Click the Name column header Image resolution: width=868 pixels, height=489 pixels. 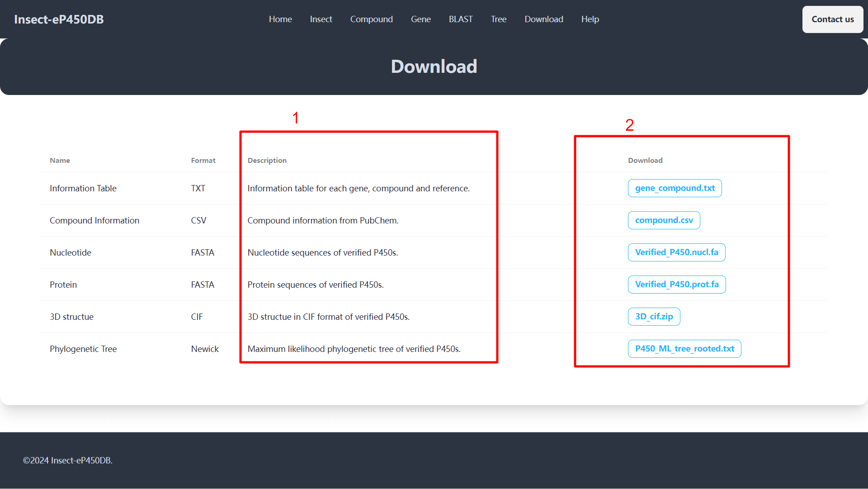(x=60, y=161)
